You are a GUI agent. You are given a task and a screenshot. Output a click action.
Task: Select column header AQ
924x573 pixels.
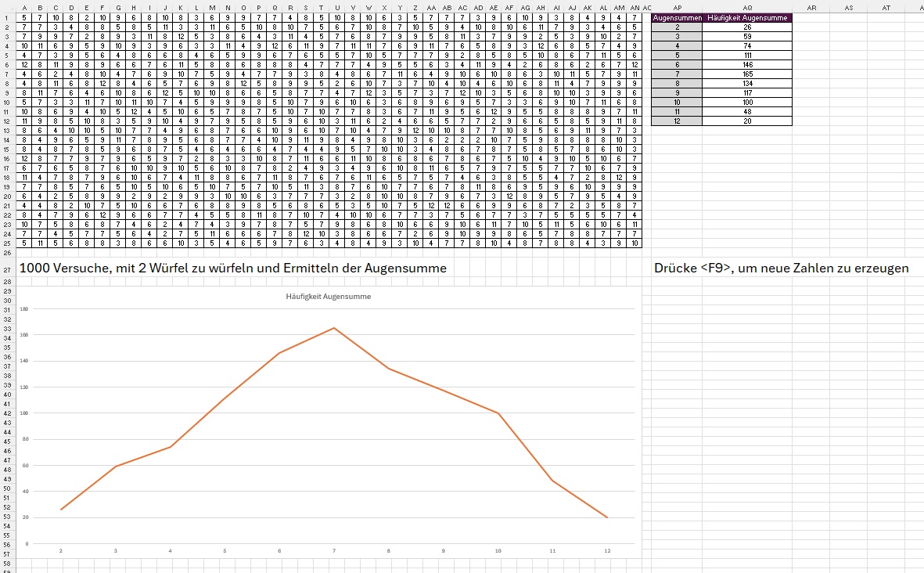pos(747,7)
